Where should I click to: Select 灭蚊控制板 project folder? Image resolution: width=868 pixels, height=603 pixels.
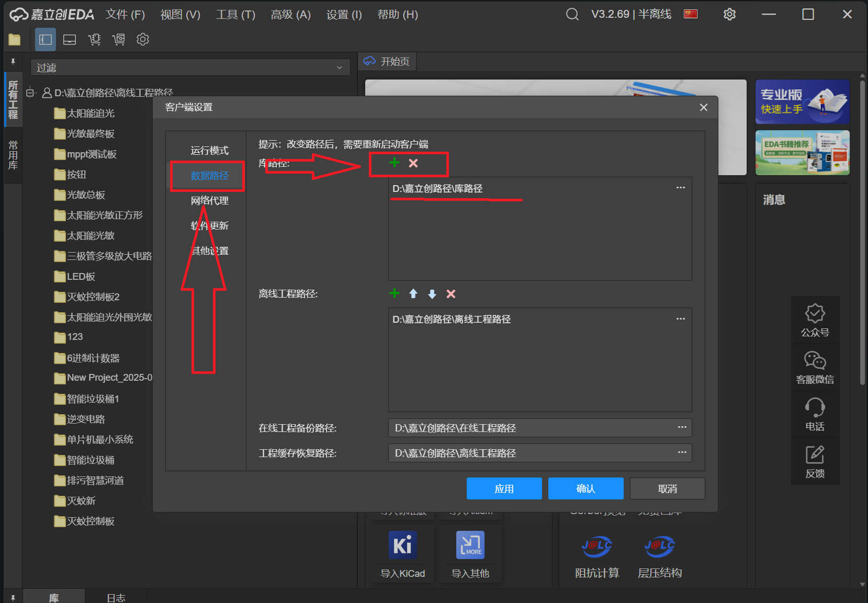tap(84, 521)
